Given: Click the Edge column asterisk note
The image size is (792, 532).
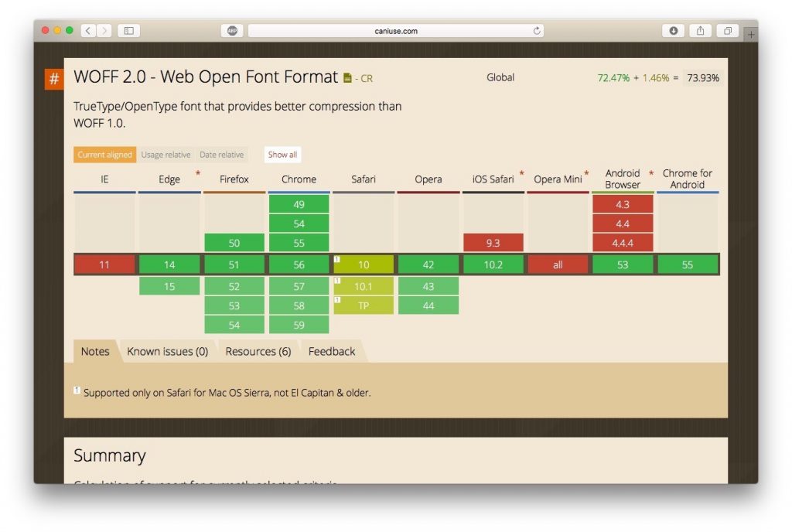Looking at the screenshot, I should click(x=198, y=174).
